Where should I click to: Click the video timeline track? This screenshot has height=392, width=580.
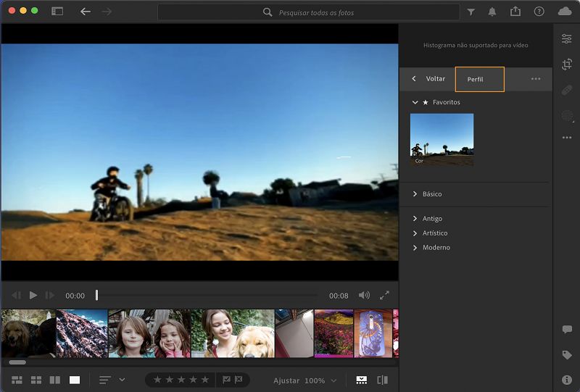click(x=207, y=295)
